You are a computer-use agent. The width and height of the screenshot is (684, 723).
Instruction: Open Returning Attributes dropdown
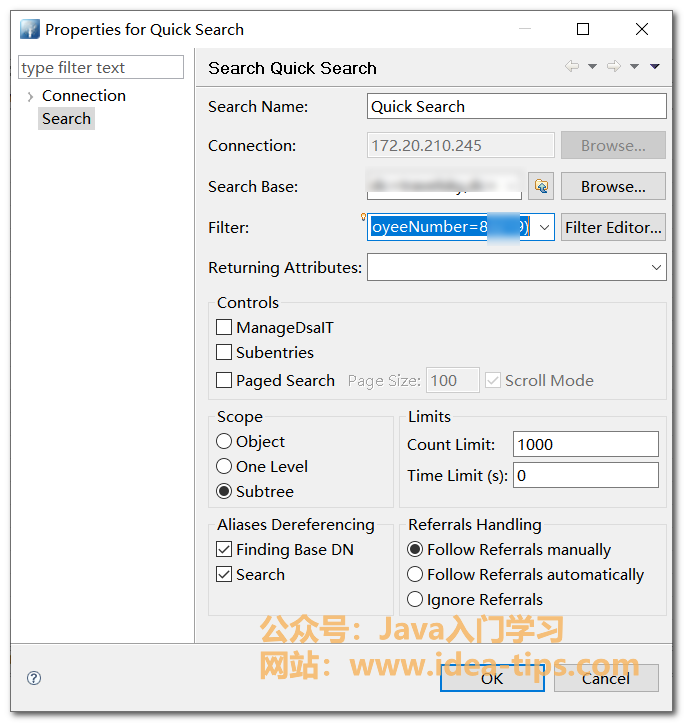(x=656, y=267)
